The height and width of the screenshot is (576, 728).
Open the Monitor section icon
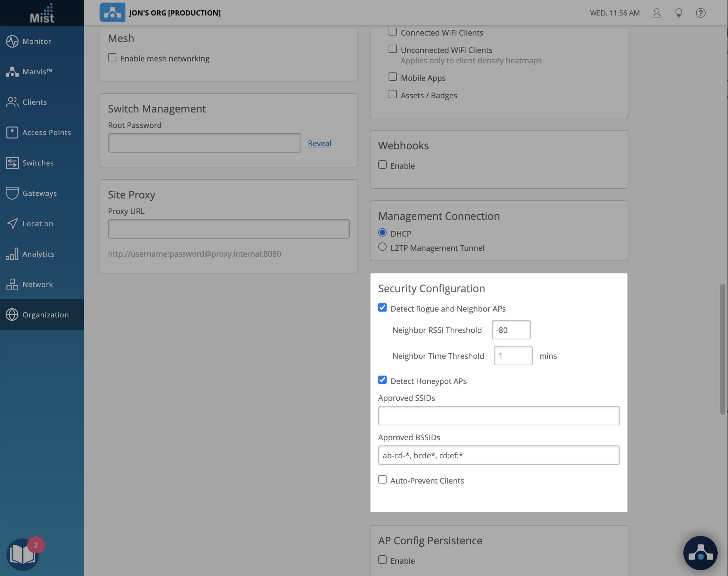tap(12, 41)
